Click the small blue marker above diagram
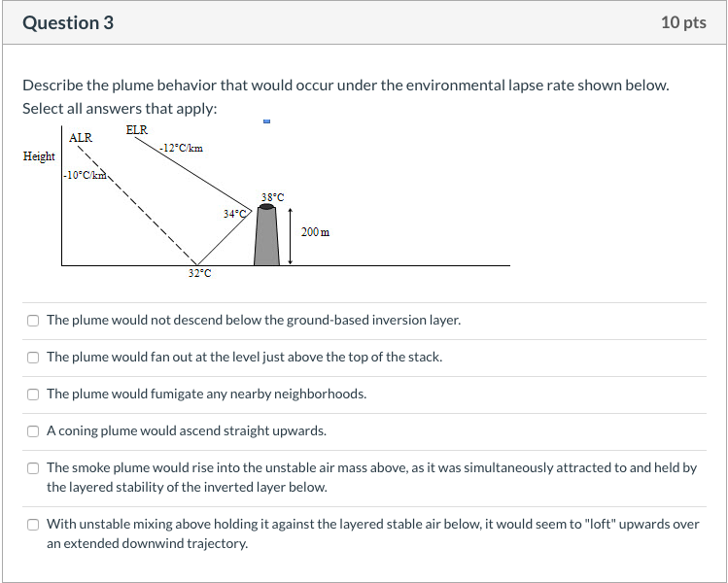This screenshot has height=583, width=728. pos(266,121)
